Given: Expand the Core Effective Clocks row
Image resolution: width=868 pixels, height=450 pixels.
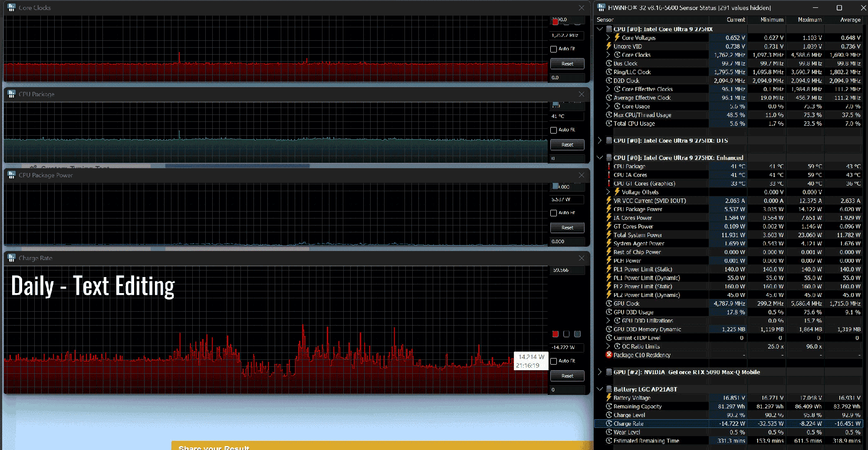Looking at the screenshot, I should pyautogui.click(x=608, y=89).
